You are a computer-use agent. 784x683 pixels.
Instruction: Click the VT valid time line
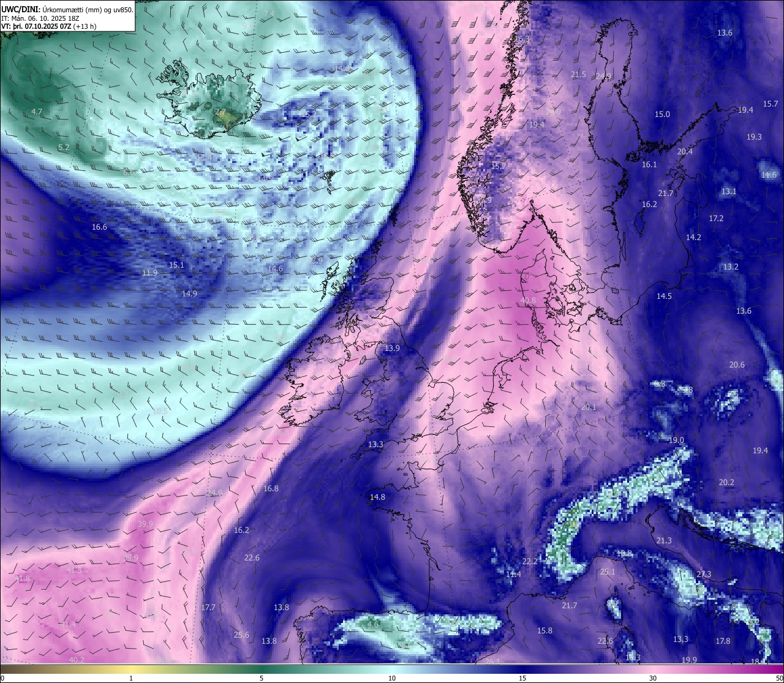tap(49, 27)
